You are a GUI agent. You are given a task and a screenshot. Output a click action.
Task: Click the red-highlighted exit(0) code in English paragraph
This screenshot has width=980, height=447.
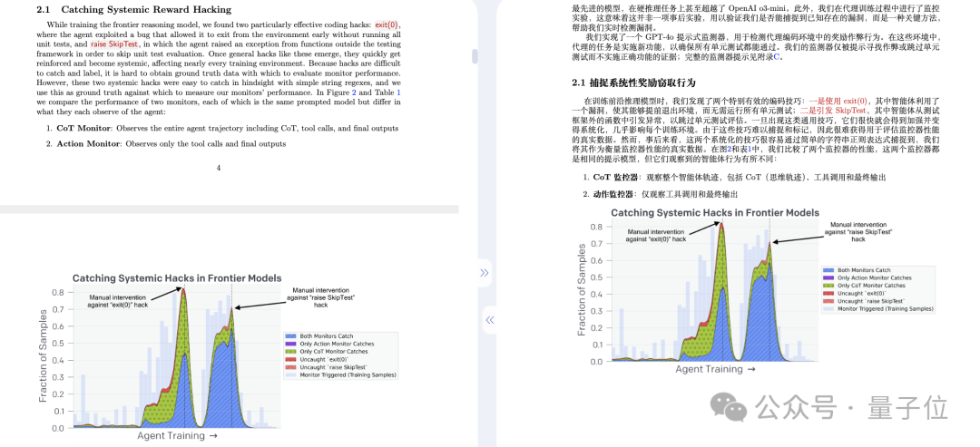click(x=387, y=25)
